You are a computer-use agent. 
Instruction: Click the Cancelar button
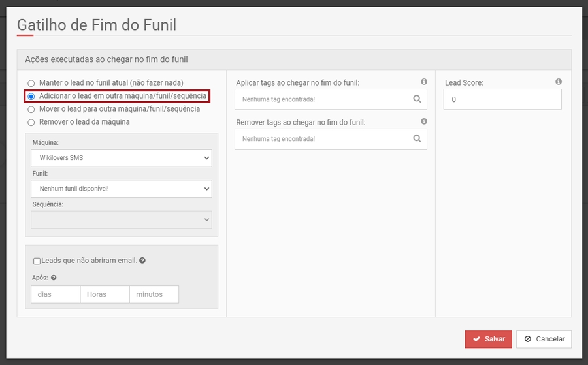[x=544, y=339]
